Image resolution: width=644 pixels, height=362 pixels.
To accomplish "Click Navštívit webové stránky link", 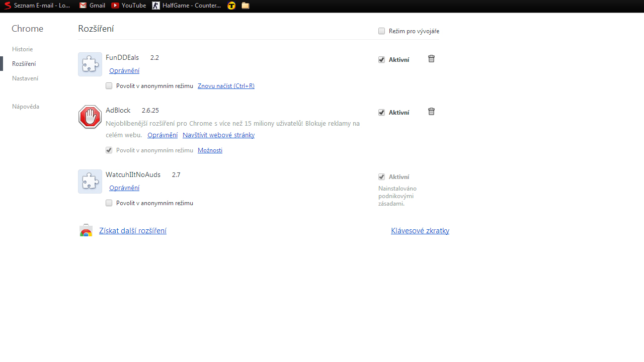I will click(x=218, y=135).
